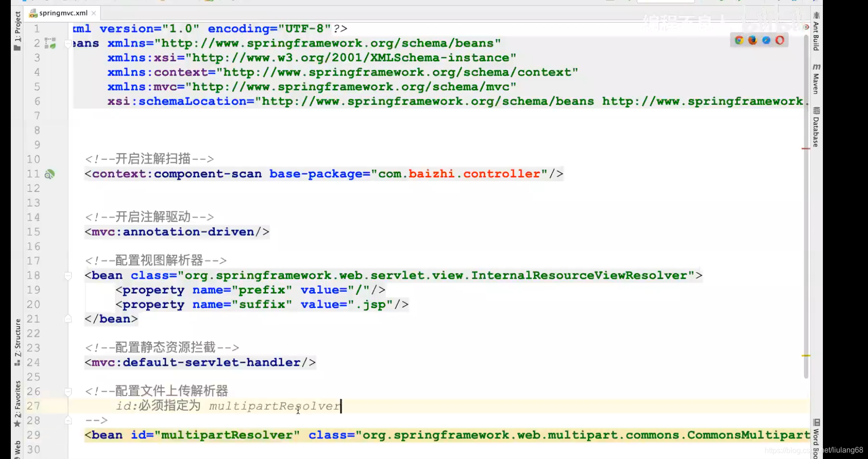Screen dimensions: 868x459
Task: Open the Ant Build tool window
Action: click(x=816, y=31)
